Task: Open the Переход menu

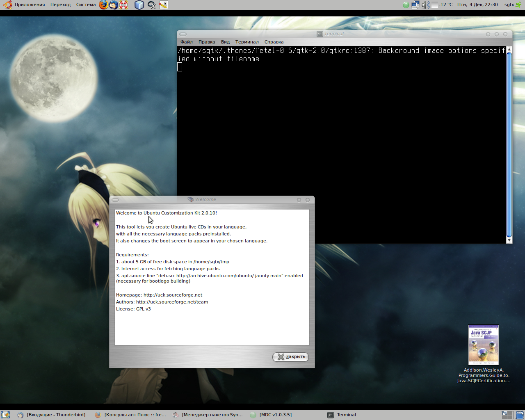Action: 60,5
